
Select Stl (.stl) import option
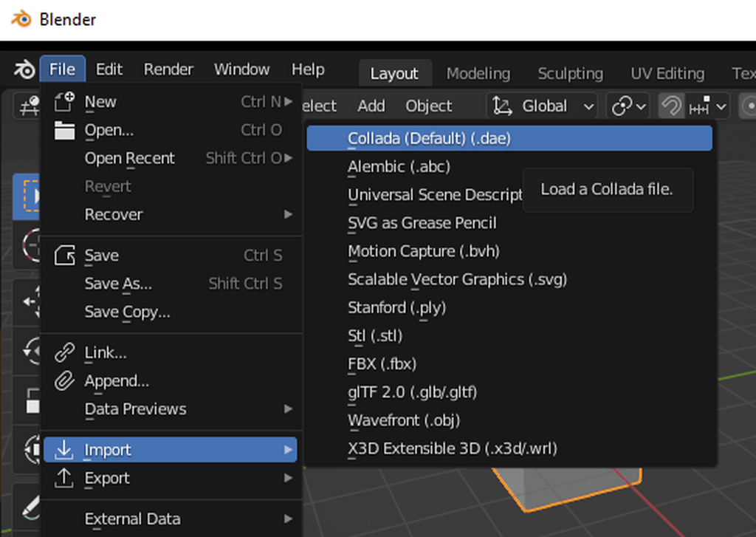click(x=509, y=336)
